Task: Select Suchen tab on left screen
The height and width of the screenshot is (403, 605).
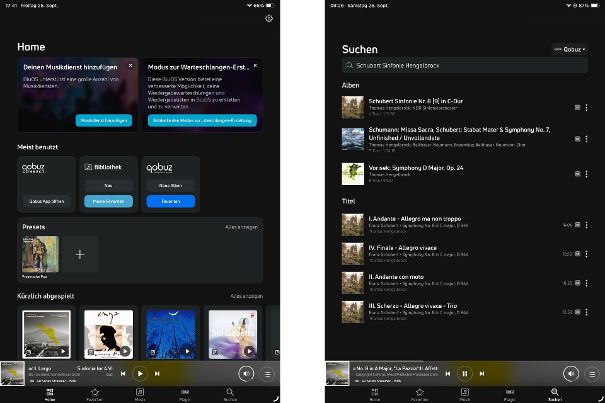Action: [230, 395]
